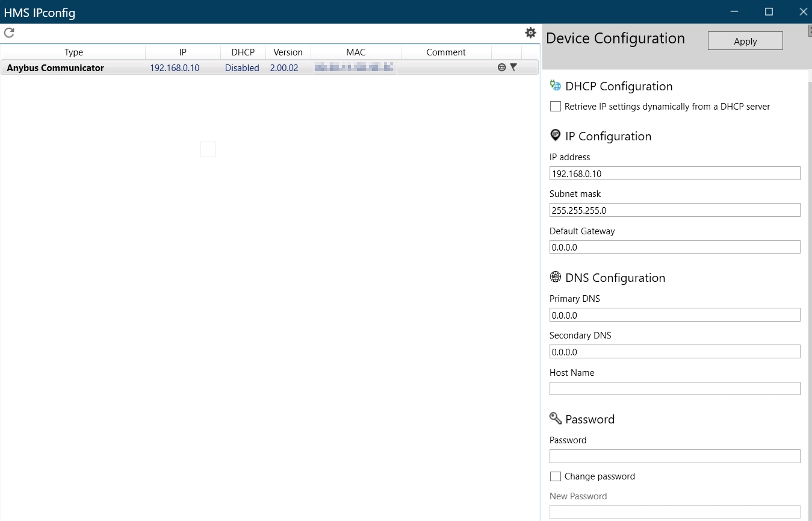Screen dimensions: 812x521
Task: Close the HMS IPconfig window
Action: pyautogui.click(x=803, y=11)
